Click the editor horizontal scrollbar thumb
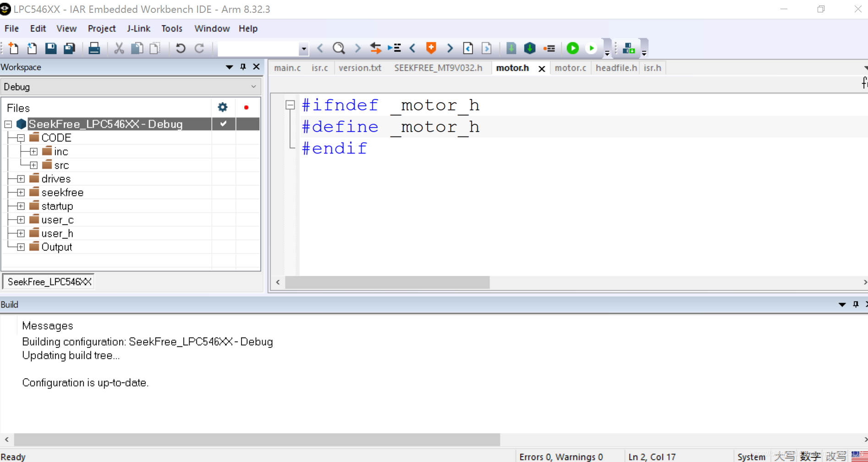Viewport: 868px width, 462px height. [x=387, y=282]
